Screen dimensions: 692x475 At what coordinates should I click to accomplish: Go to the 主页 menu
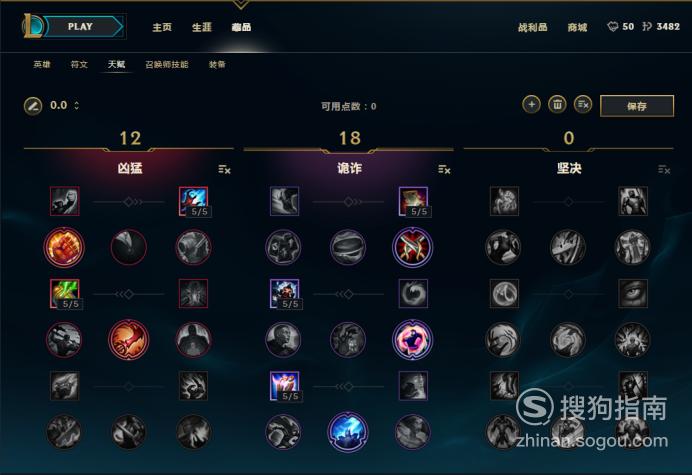(162, 27)
